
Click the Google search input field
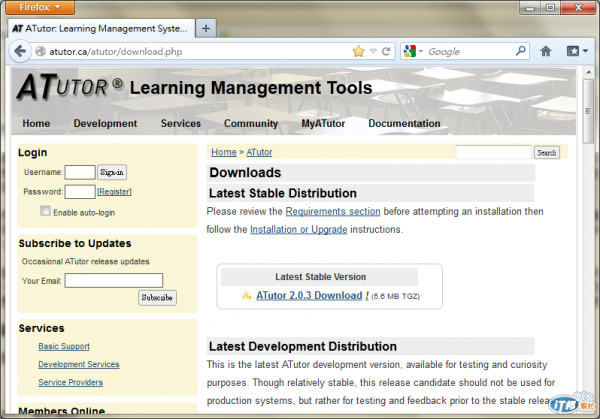point(469,51)
